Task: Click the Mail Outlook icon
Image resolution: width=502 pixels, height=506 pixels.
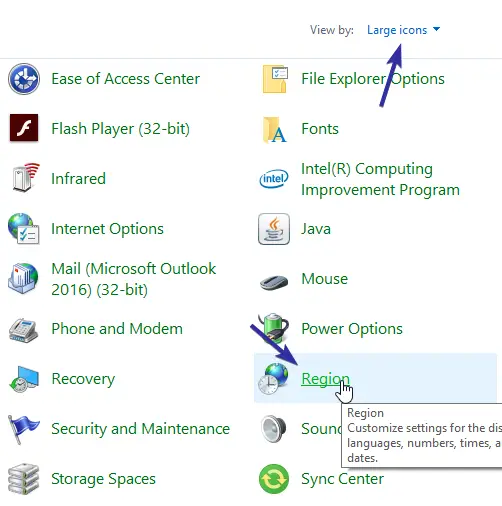Action: (23, 279)
